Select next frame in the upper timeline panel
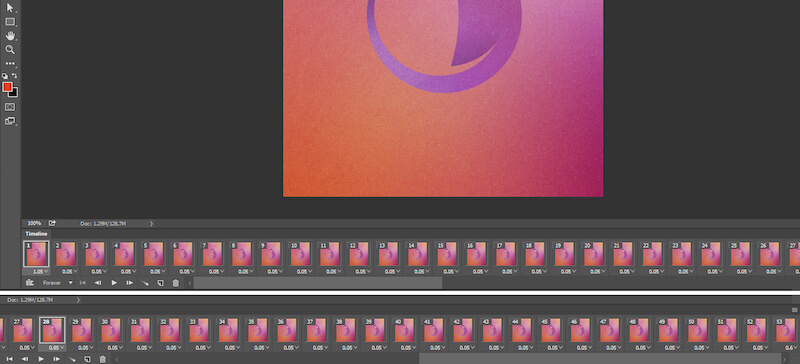This screenshot has width=800, height=364. 130,283
